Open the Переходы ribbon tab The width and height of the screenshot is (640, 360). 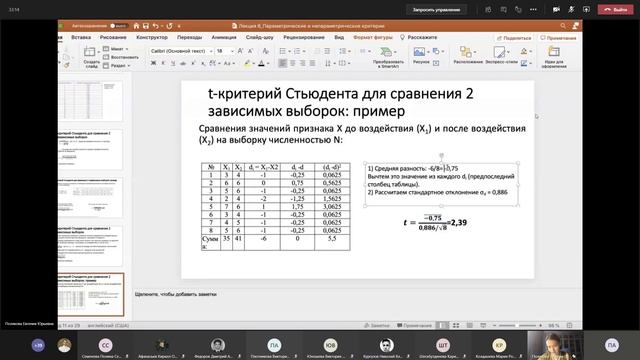[x=189, y=37]
